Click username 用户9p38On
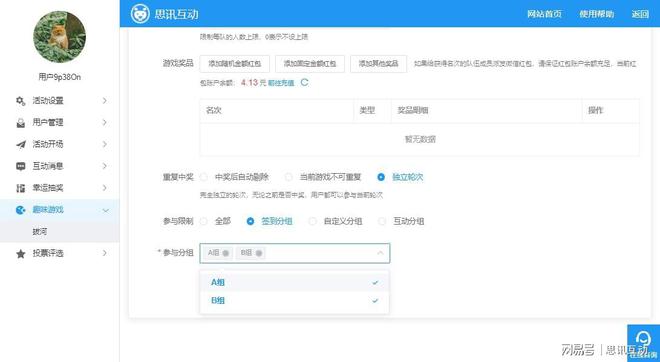Screen dimensions: 660x362 (59, 77)
